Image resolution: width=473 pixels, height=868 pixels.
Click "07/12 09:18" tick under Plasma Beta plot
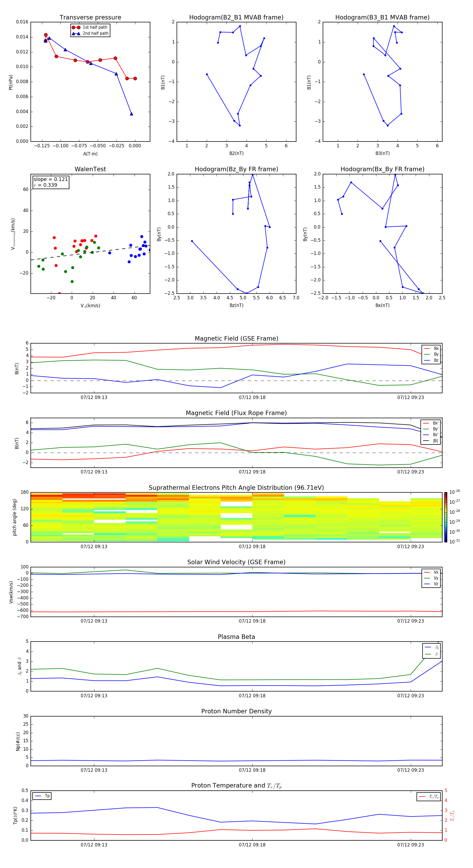252,696
